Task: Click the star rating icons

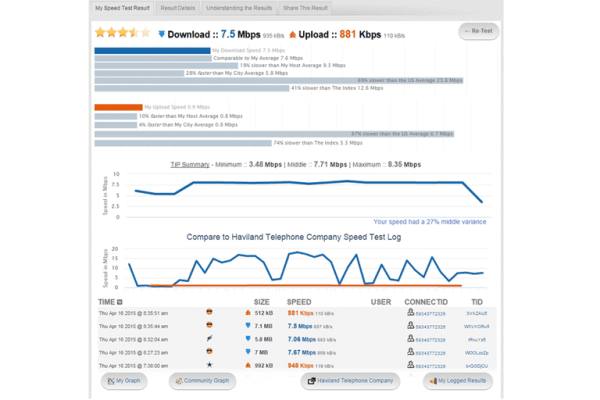Action: click(120, 33)
